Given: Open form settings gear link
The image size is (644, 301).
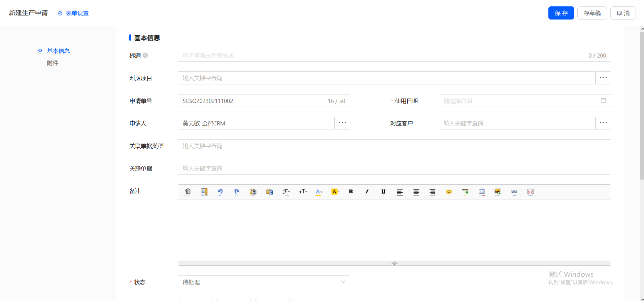Looking at the screenshot, I should [x=73, y=13].
